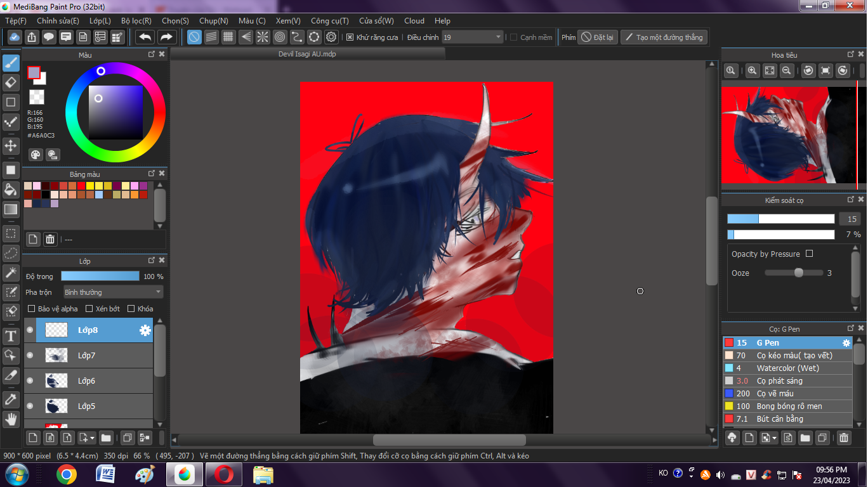The image size is (868, 487).
Task: Select the Eyedropper tool
Action: pos(11,399)
